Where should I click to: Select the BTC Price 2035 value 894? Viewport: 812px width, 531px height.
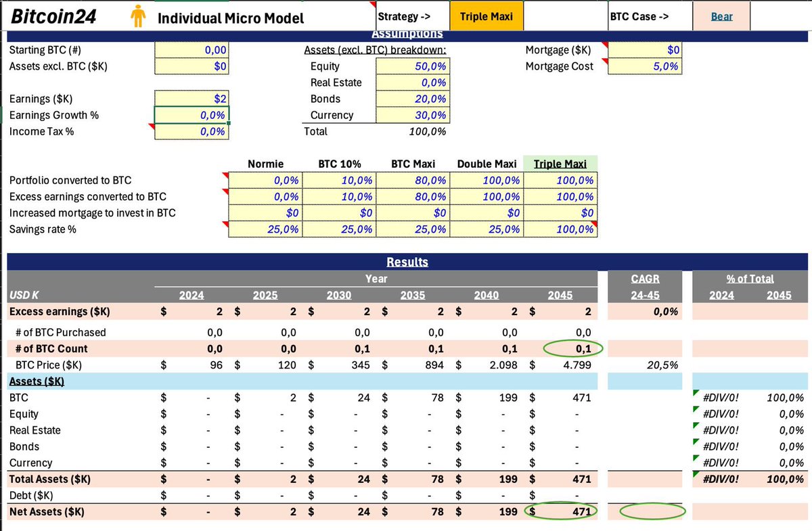413,365
